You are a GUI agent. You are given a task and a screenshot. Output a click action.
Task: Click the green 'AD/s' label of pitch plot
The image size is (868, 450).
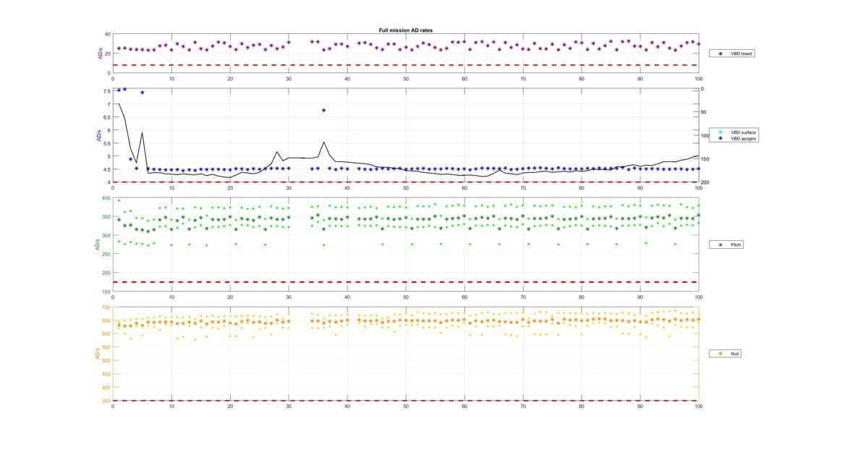(96, 245)
